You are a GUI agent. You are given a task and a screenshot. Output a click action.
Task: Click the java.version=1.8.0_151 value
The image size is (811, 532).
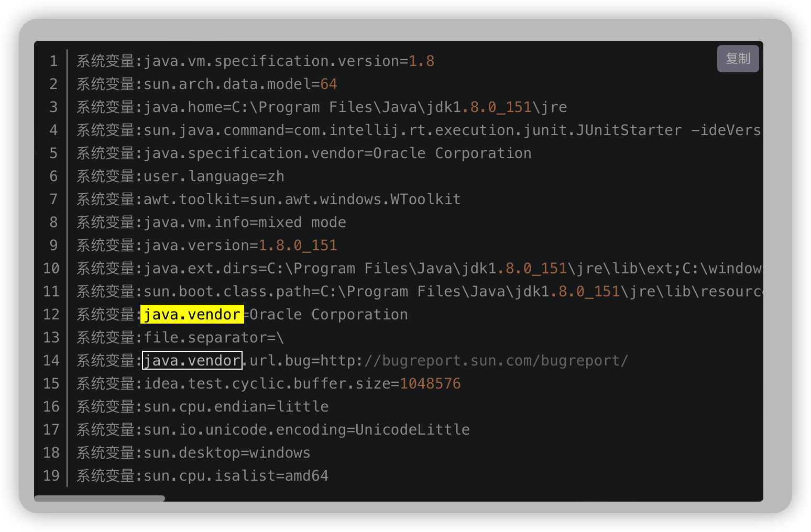click(x=298, y=245)
